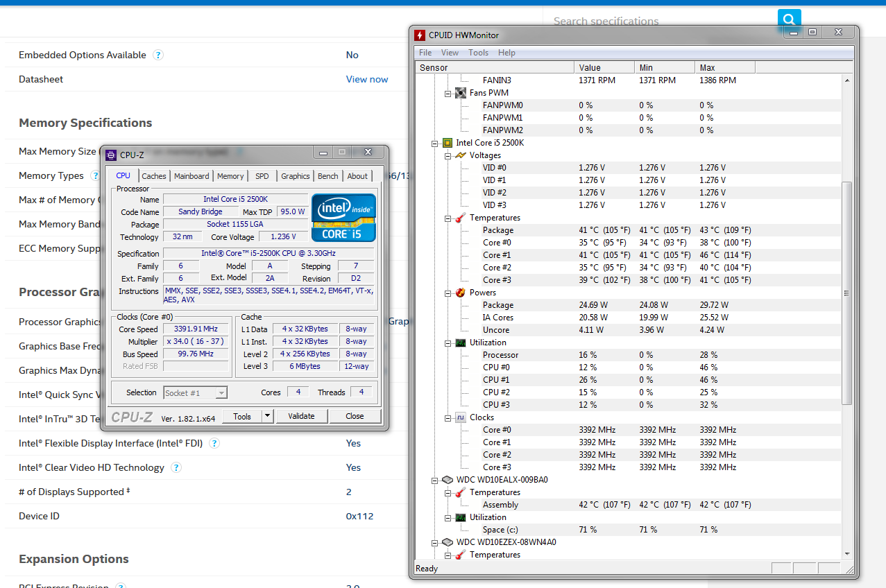Click the Intel Core i5 logo in CPU-Z

point(343,217)
